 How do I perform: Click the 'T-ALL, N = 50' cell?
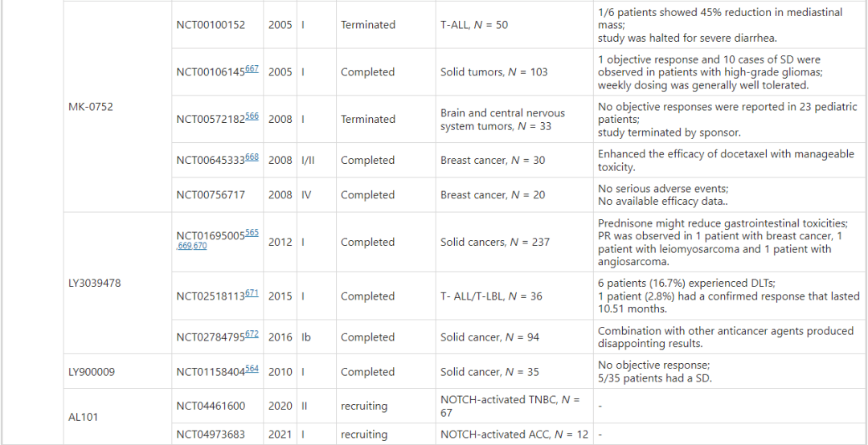[474, 25]
